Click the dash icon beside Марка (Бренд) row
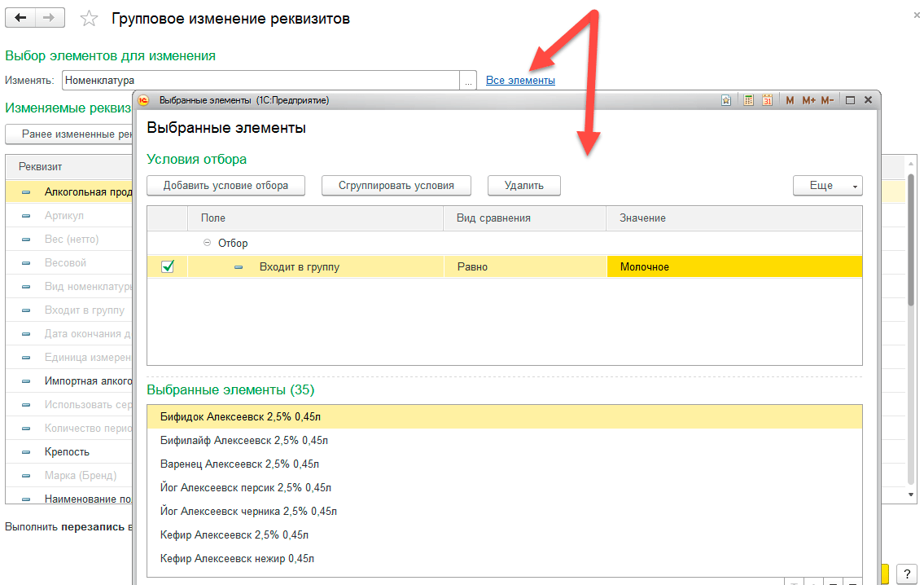Image resolution: width=924 pixels, height=585 pixels. [26, 476]
